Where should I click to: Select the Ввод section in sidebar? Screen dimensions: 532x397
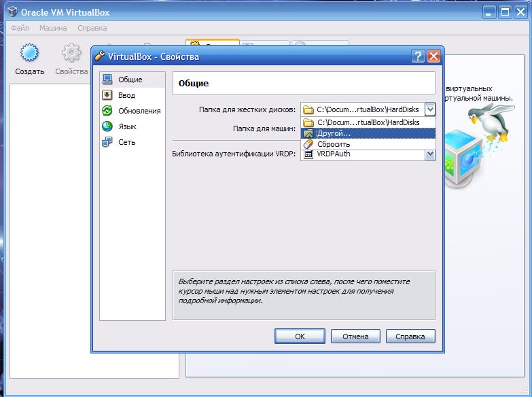[x=132, y=95]
